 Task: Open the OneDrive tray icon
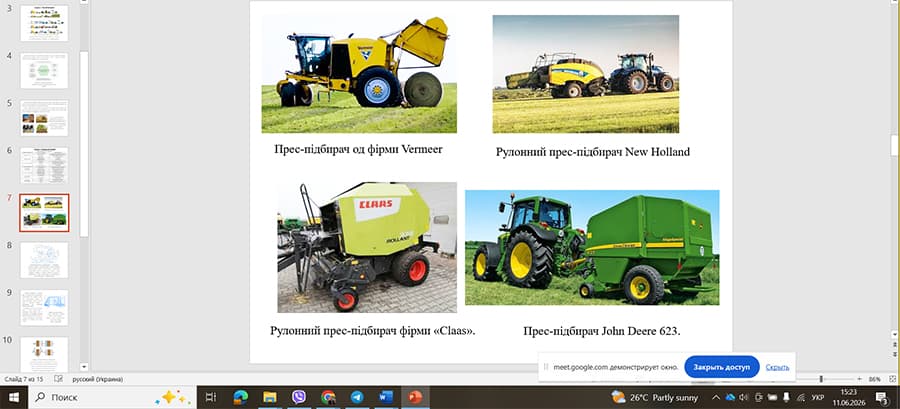click(730, 397)
